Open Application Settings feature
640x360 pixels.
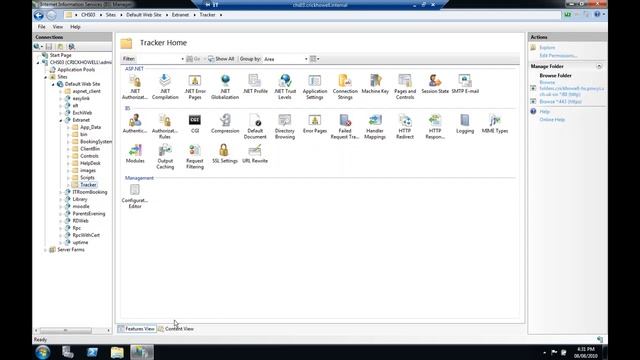[x=315, y=87]
